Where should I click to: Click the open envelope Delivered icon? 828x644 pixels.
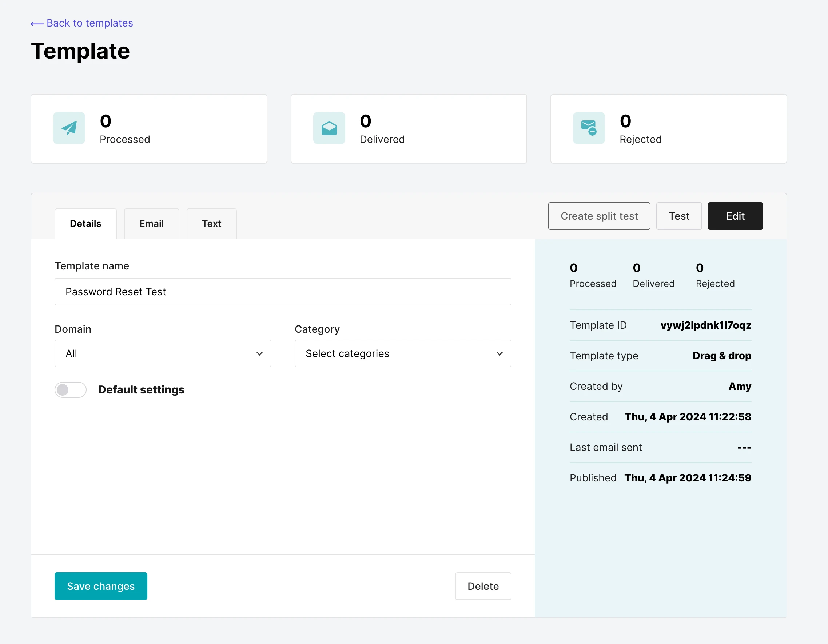(329, 128)
